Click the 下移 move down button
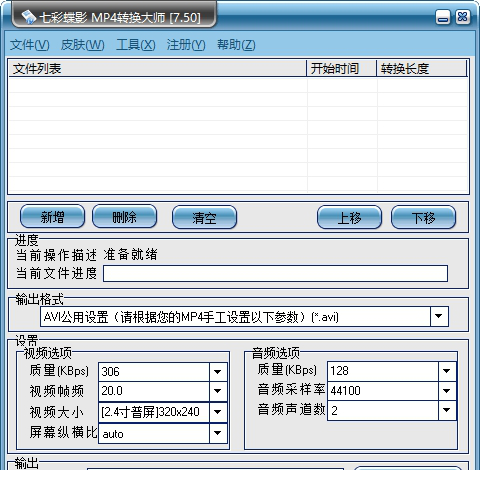 tap(423, 217)
